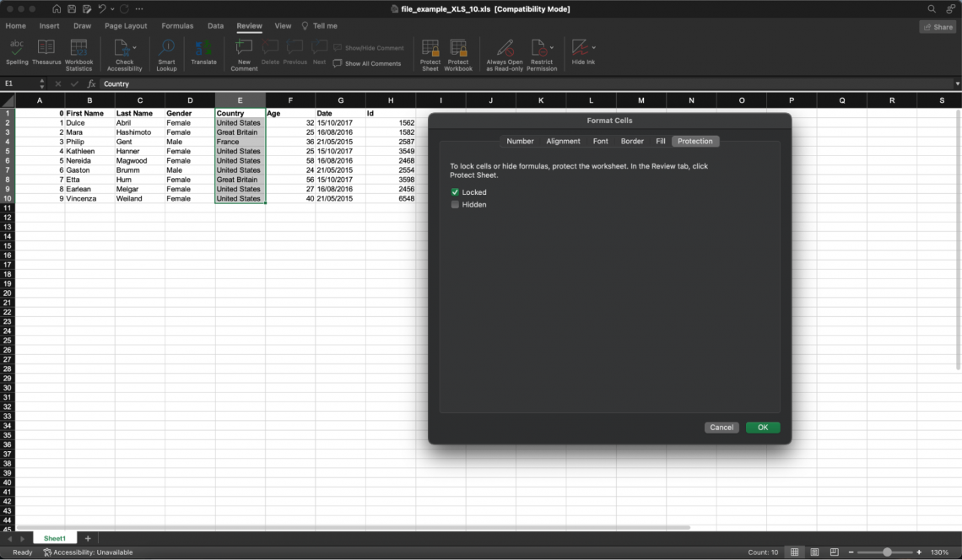This screenshot has width=962, height=560.
Task: Switch to the Fill tab in Format Cells
Action: tap(661, 142)
